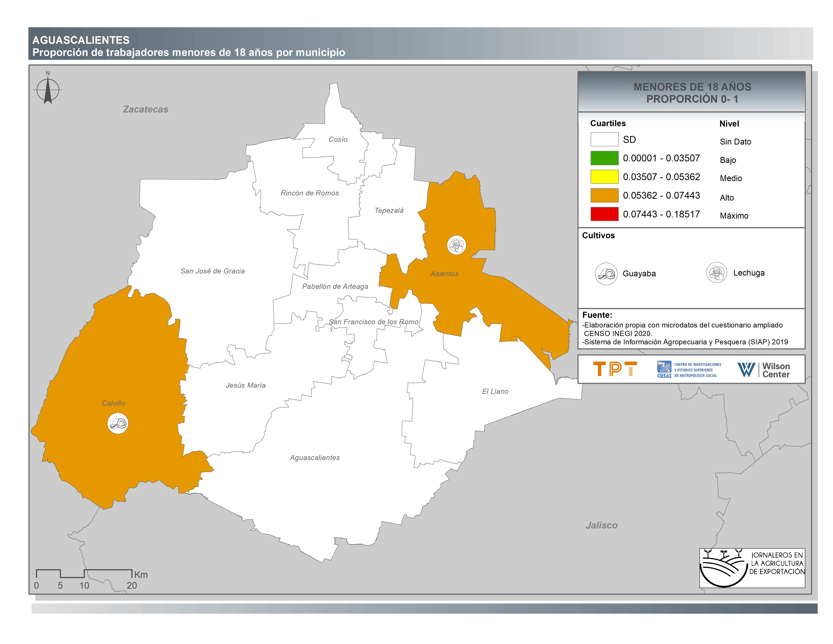Click the Jornaleros en la Agricultura logo
Screen dimensions: 833x644
[x=752, y=568]
